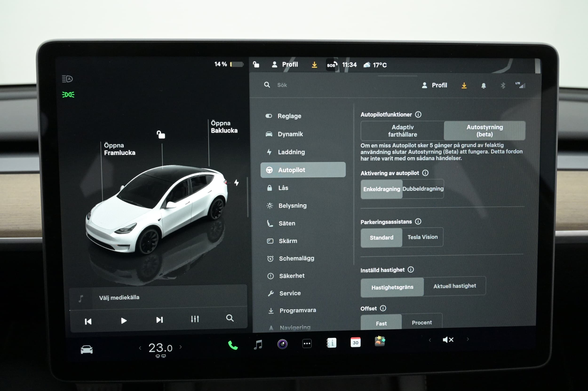
Task: Open the phone app icon
Action: click(233, 345)
